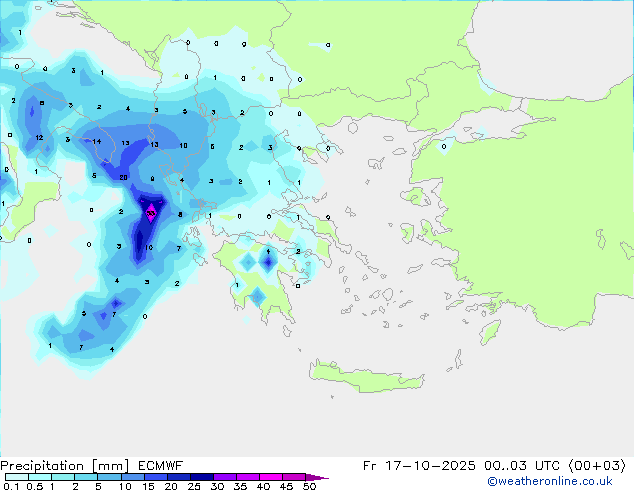Click the 45–50 mm legend swatch

pyautogui.click(x=294, y=477)
